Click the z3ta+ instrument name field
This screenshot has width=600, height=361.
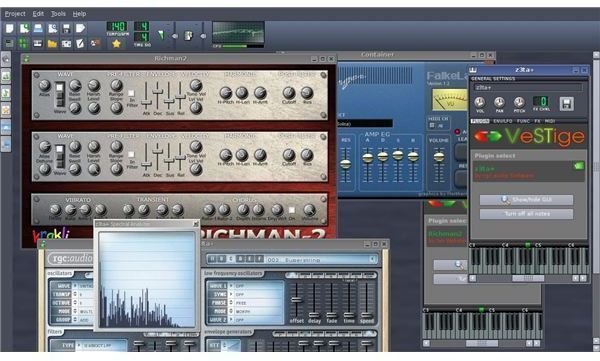point(527,88)
